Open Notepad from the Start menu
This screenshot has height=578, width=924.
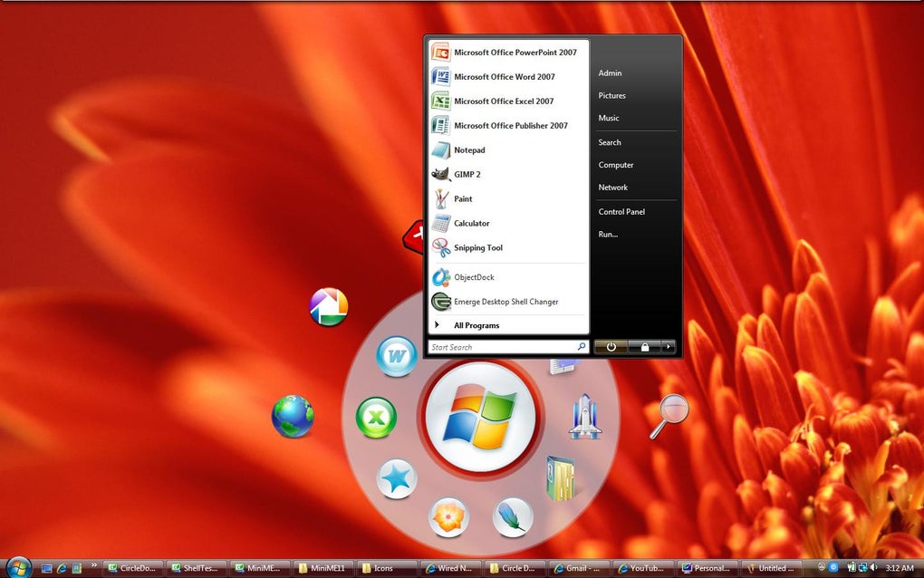click(x=509, y=150)
